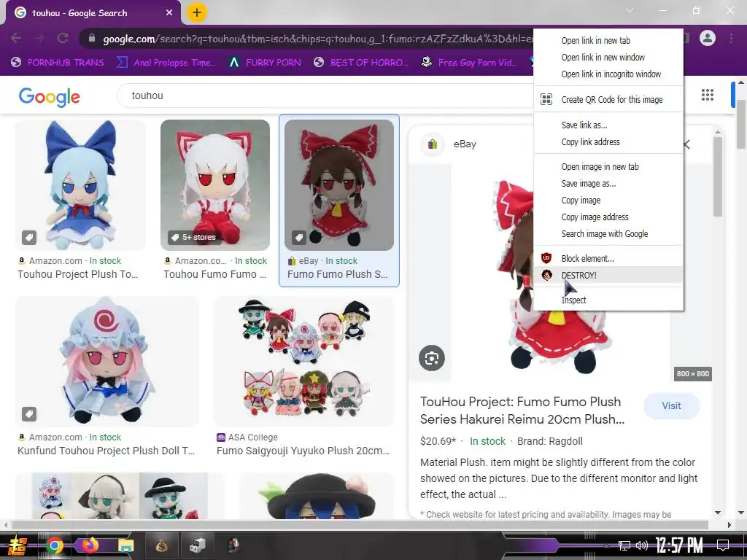Click the price tag icon on Cirno plush thumbnail
Image resolution: width=747 pixels, height=560 pixels.
[29, 237]
